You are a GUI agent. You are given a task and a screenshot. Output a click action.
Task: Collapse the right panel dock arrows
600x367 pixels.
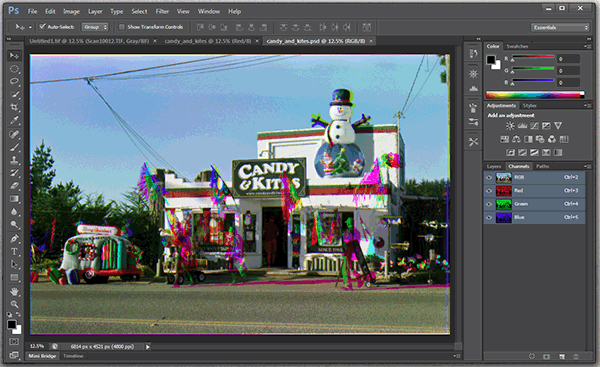tap(589, 39)
